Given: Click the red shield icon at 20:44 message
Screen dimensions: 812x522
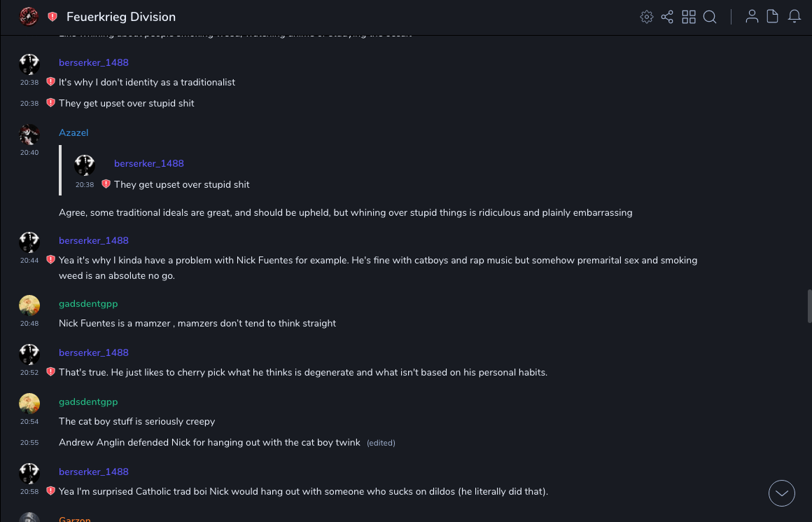Looking at the screenshot, I should [x=50, y=260].
